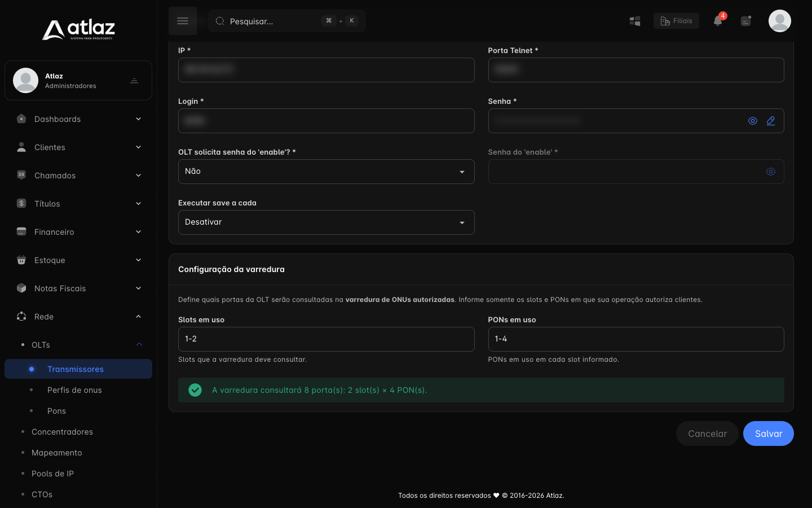
Task: Open Concentradores menu item
Action: point(62,432)
